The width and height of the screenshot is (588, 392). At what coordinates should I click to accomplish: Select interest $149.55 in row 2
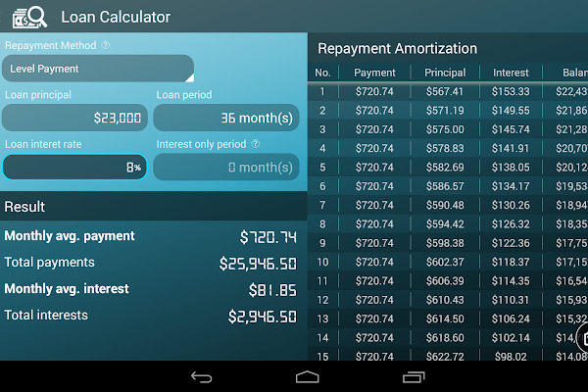point(511,111)
